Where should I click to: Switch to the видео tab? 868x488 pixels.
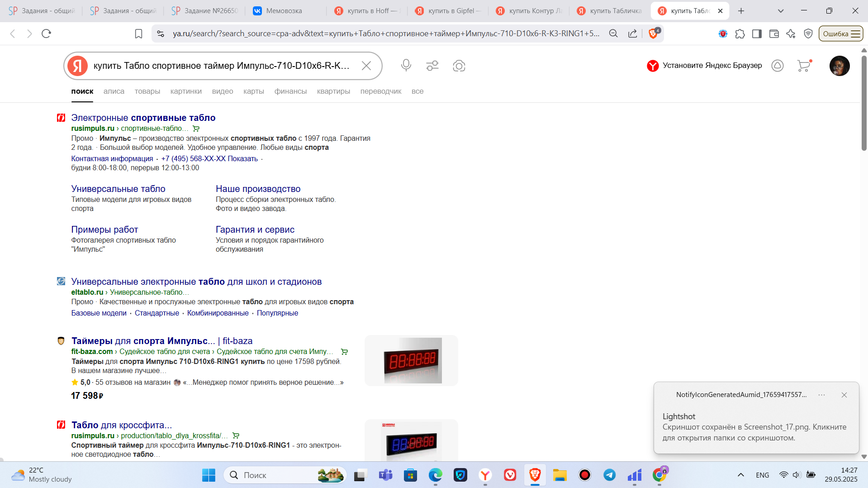click(x=223, y=91)
